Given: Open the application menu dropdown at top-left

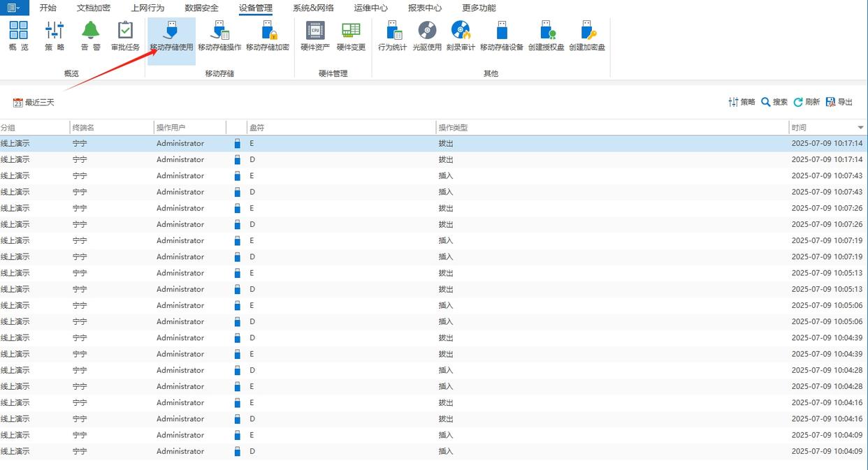Looking at the screenshot, I should [14, 8].
